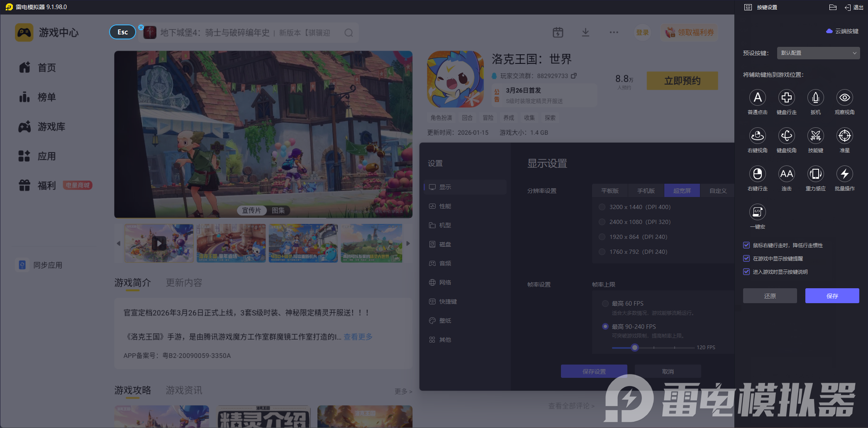Viewport: 868px width, 428px height.
Task: Open 显示 in the settings sidebar
Action: [x=465, y=187]
